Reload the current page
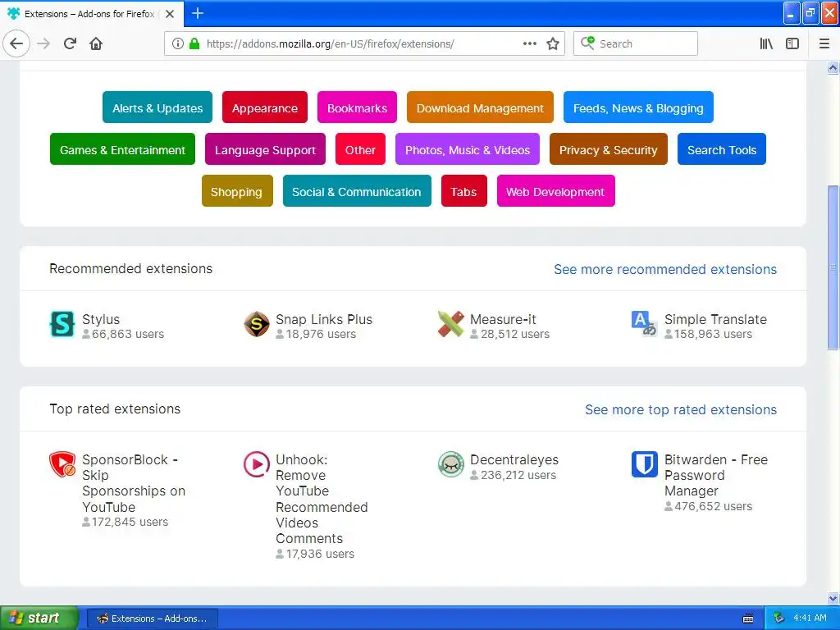 point(70,43)
